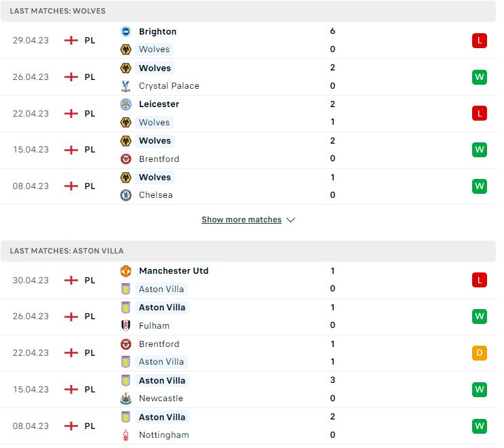
Task: Click the red L badge for Brighton match
Action: click(x=480, y=41)
